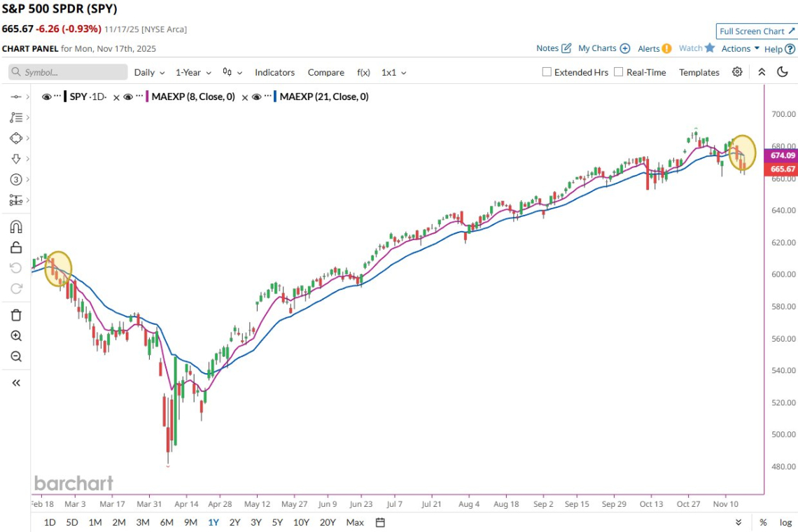The width and height of the screenshot is (798, 532).
Task: Click the lock drawings icon
Action: (x=16, y=248)
